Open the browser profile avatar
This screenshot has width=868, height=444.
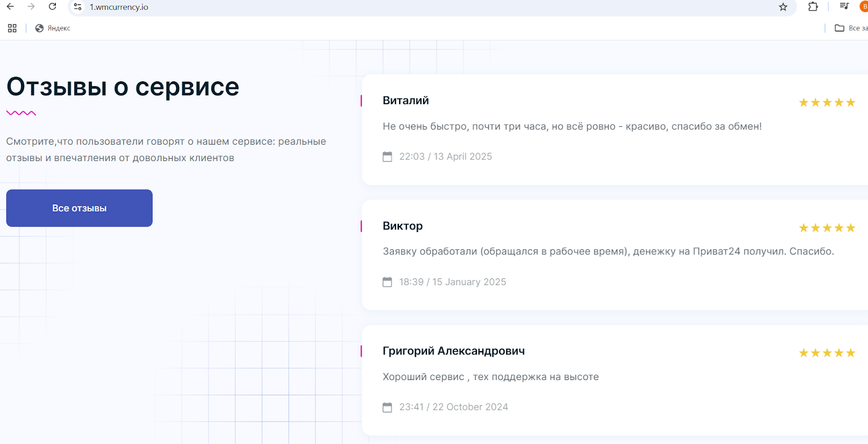[864, 7]
